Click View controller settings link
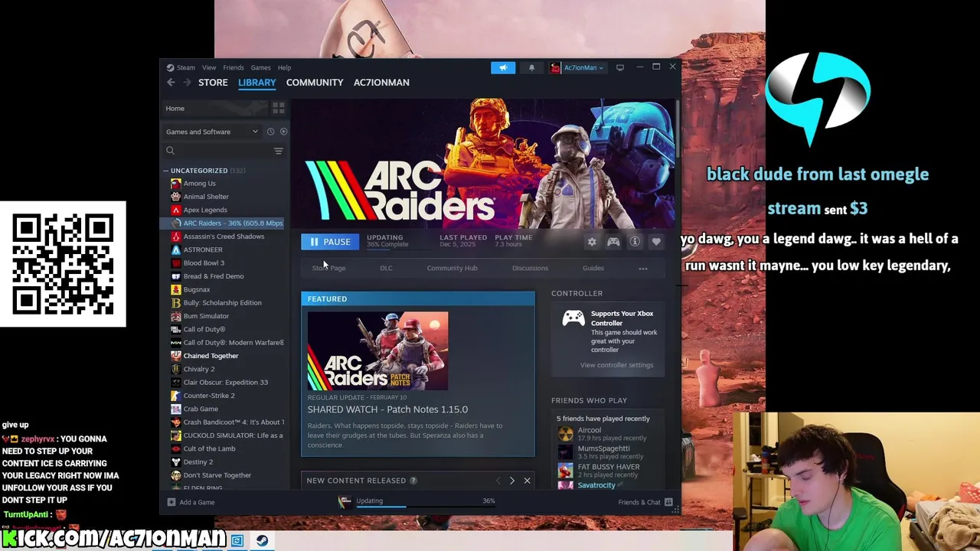This screenshot has height=551, width=980. pyautogui.click(x=616, y=365)
